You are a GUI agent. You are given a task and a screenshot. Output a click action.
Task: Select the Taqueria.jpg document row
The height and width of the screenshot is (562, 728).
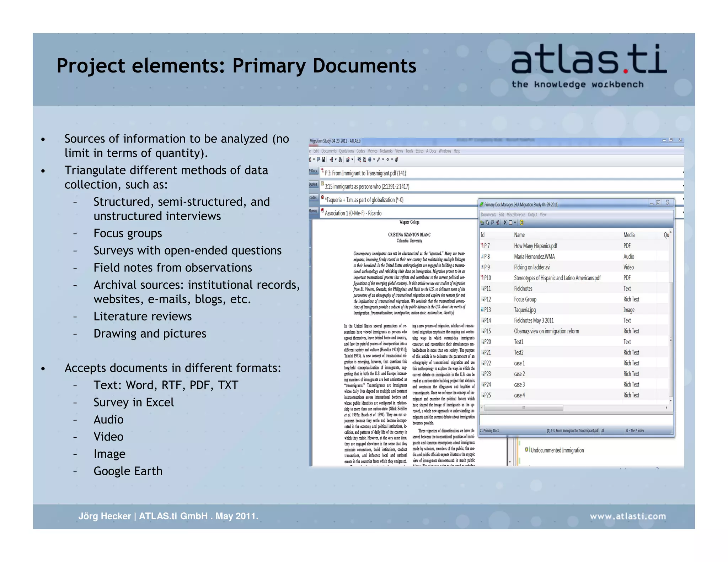(x=525, y=310)
